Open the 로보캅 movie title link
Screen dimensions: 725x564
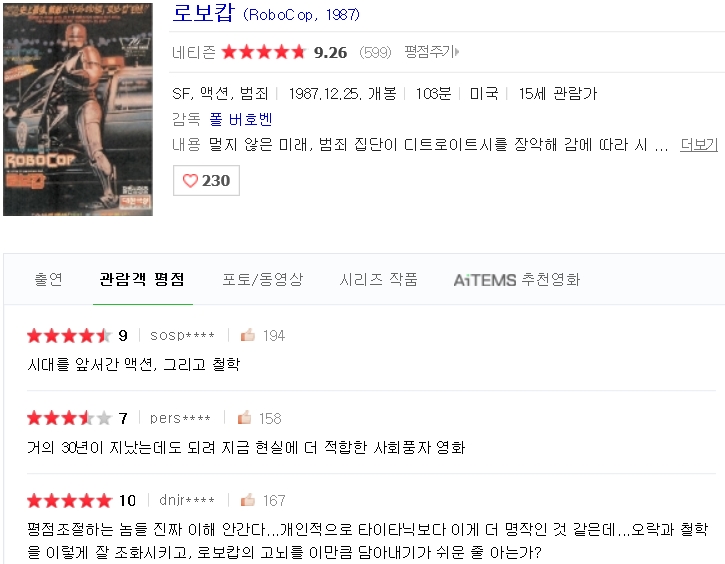[x=203, y=13]
